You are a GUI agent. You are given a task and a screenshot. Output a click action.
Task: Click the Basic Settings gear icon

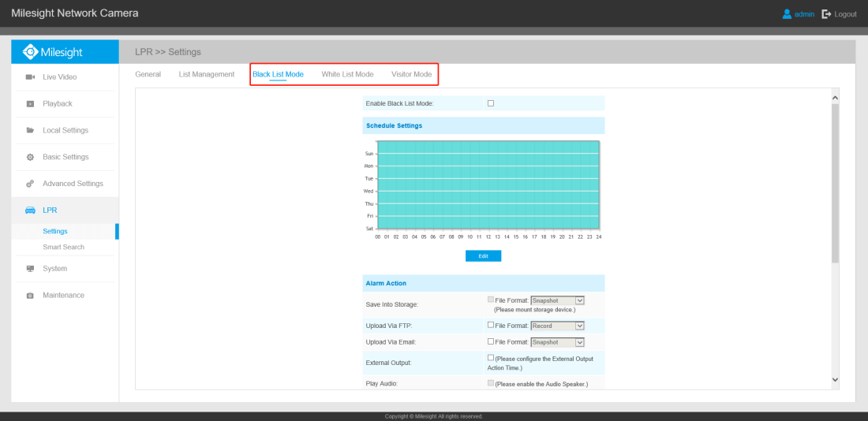(30, 158)
